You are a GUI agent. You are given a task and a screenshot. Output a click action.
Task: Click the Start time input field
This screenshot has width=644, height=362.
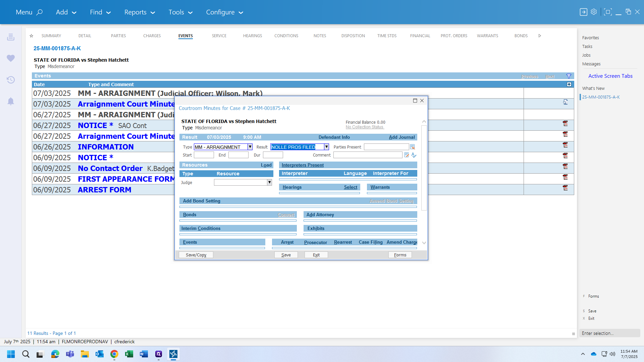[204, 155]
